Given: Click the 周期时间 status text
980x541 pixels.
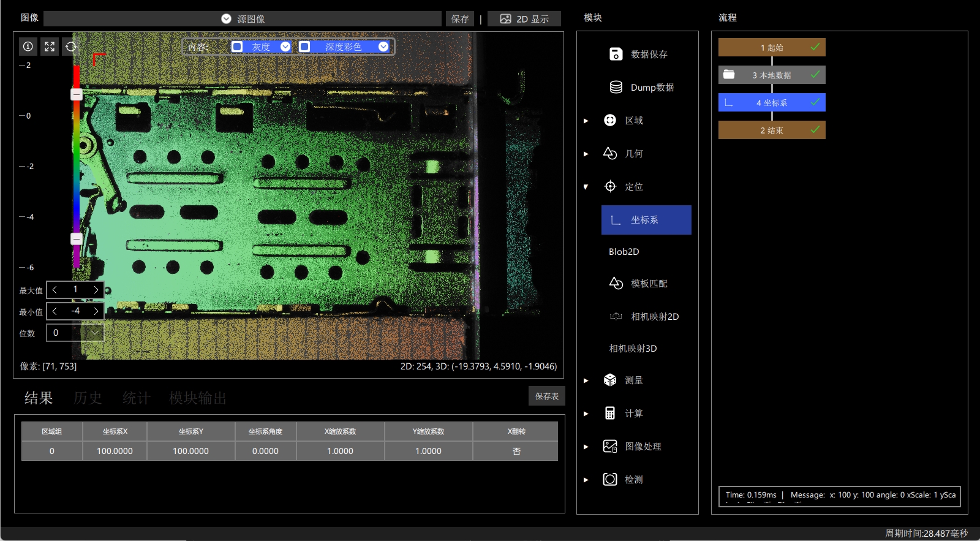Looking at the screenshot, I should click(x=926, y=534).
